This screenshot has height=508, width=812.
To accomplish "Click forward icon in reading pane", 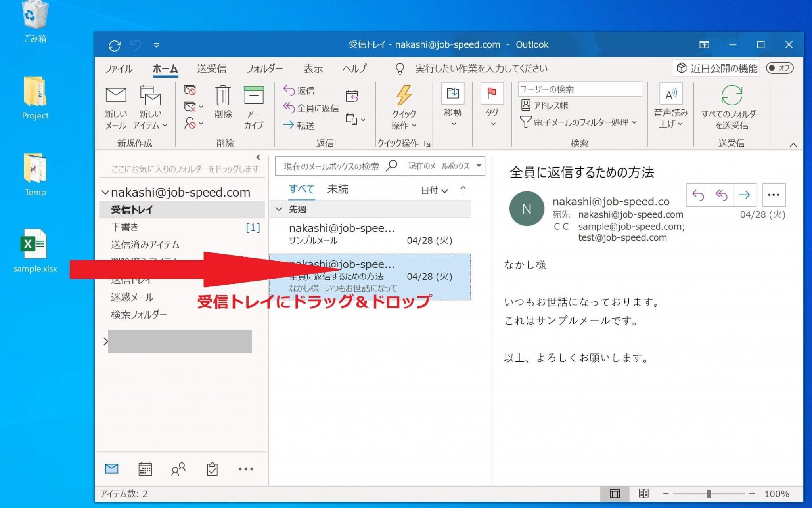I will click(x=745, y=195).
